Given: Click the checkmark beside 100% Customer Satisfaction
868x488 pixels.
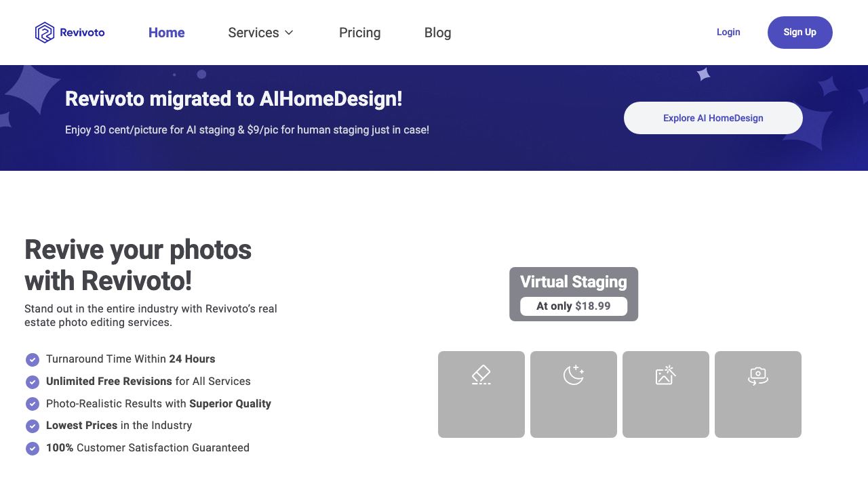Looking at the screenshot, I should 33,448.
